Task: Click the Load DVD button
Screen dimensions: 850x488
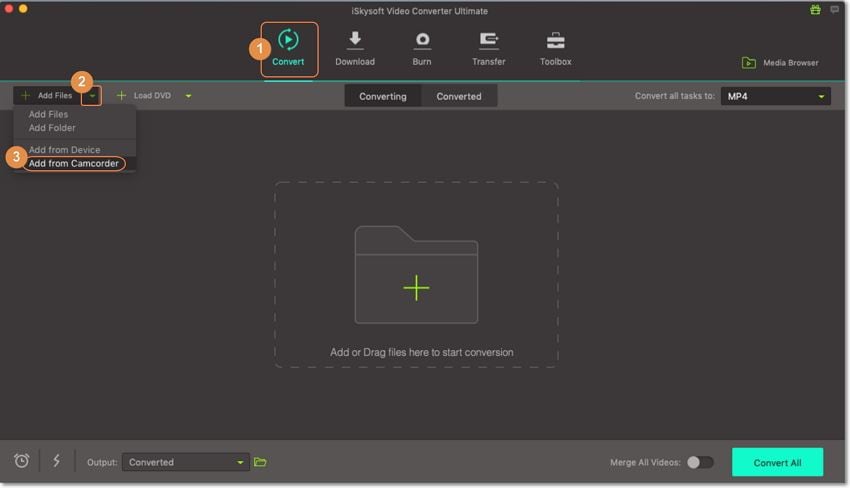Action: click(x=144, y=95)
